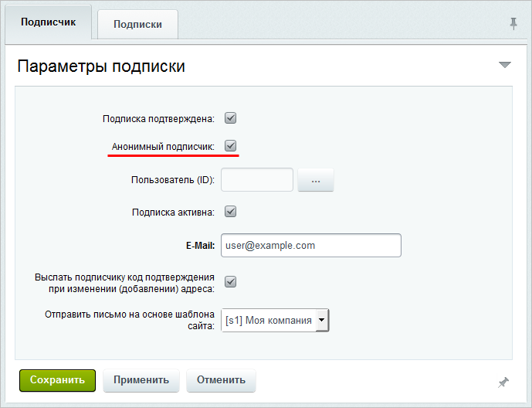Click the Применить button
The image size is (532, 408).
coord(141,380)
